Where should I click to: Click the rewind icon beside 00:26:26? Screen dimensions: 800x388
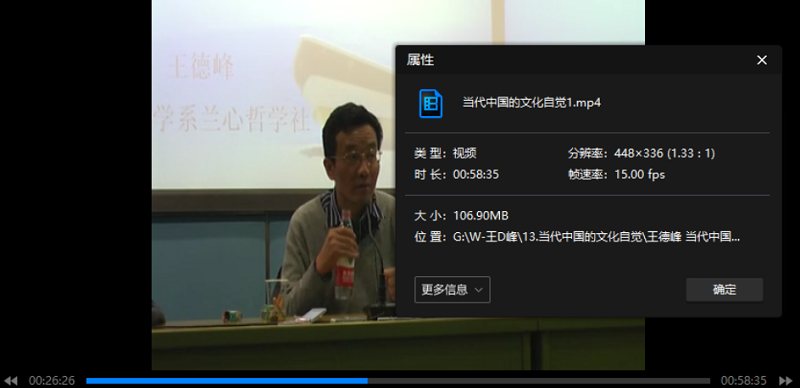(x=11, y=381)
